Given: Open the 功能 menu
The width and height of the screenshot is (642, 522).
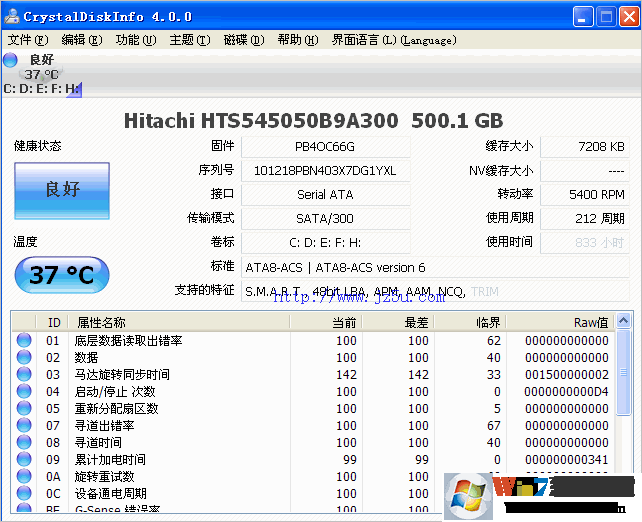Looking at the screenshot, I should pos(135,40).
